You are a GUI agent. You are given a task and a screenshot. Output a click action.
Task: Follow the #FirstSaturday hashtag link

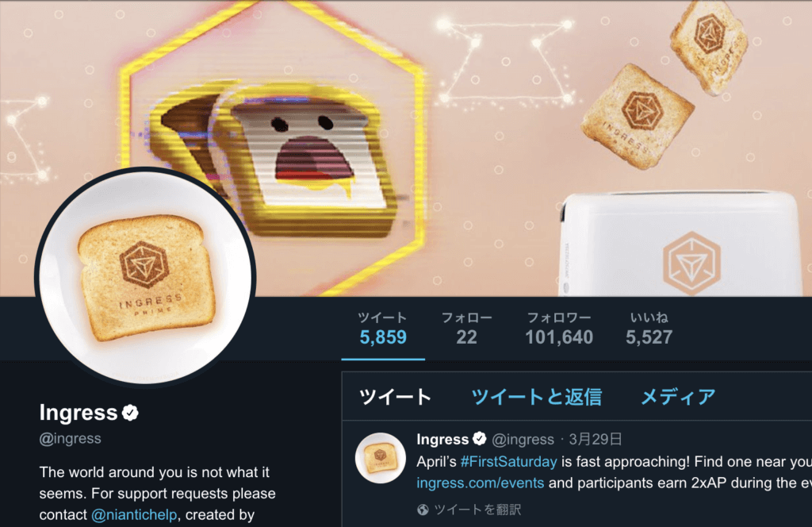(x=508, y=461)
